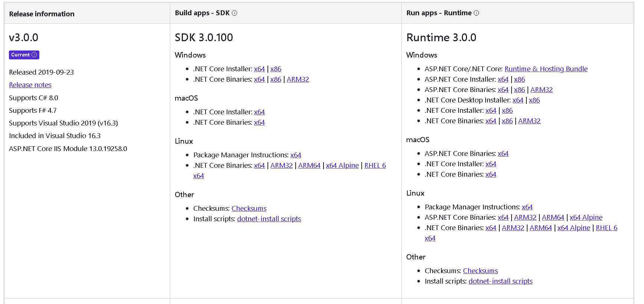This screenshot has width=644, height=304.
Task: Click the purple Current badge
Action: 24,55
